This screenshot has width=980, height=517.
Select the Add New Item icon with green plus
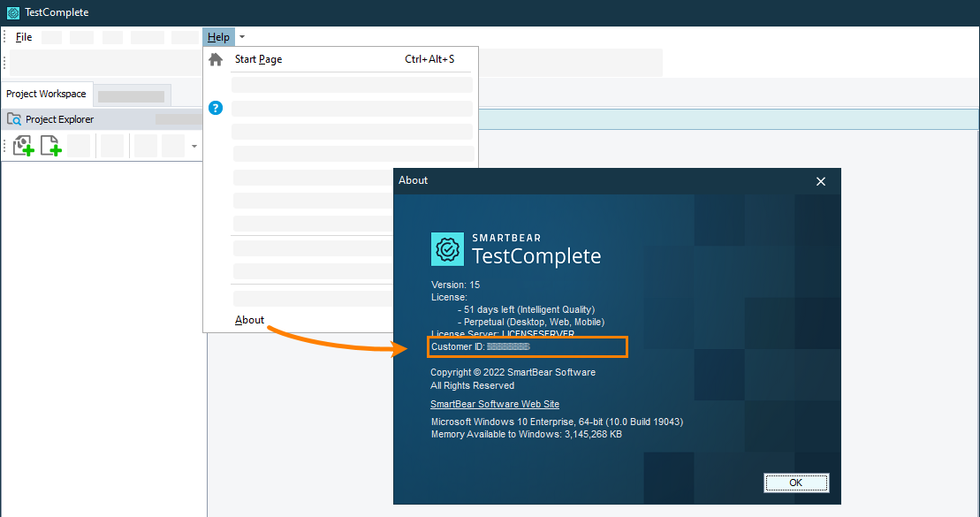(50, 145)
